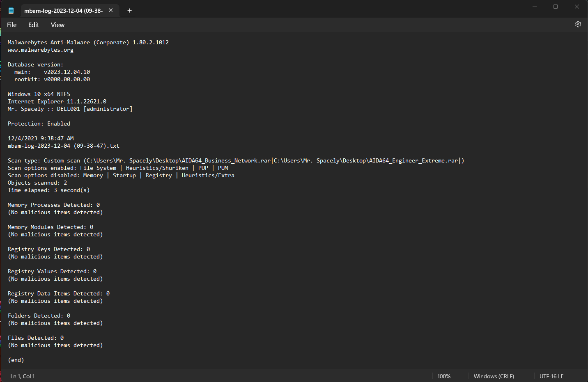Click the Malwarebytes Anti-Malware version line
The width and height of the screenshot is (588, 382).
click(88, 43)
